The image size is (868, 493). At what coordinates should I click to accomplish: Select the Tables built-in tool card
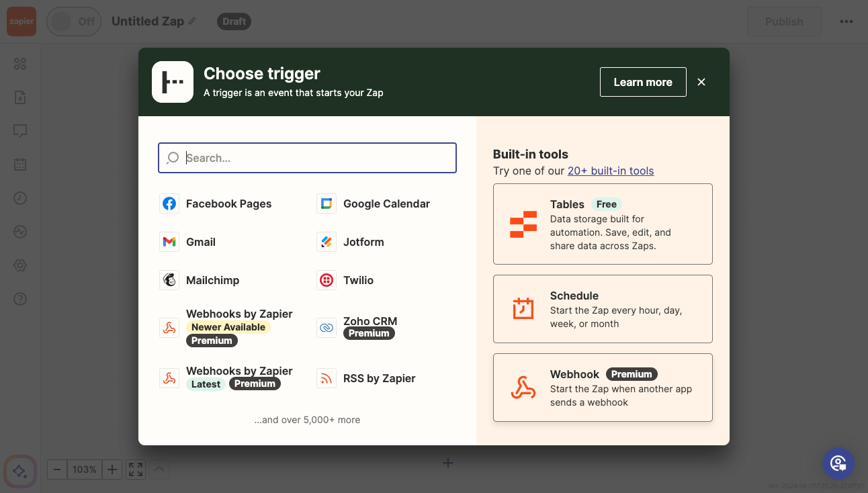click(603, 224)
